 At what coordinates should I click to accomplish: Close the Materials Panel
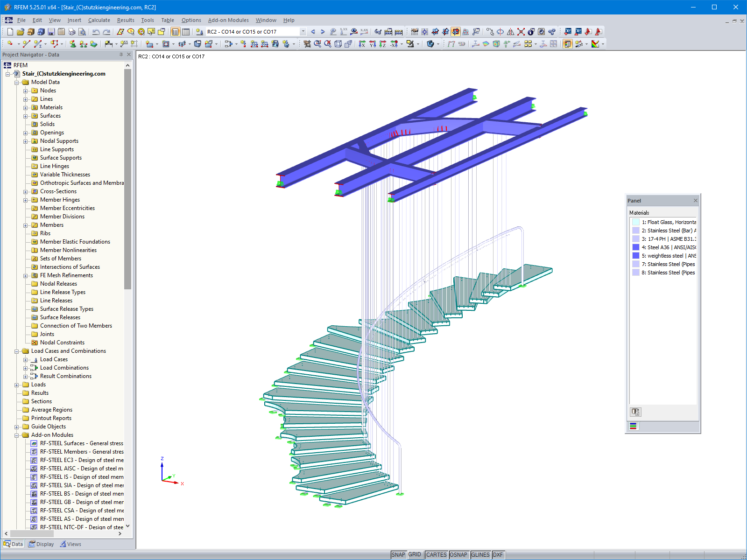(x=695, y=200)
